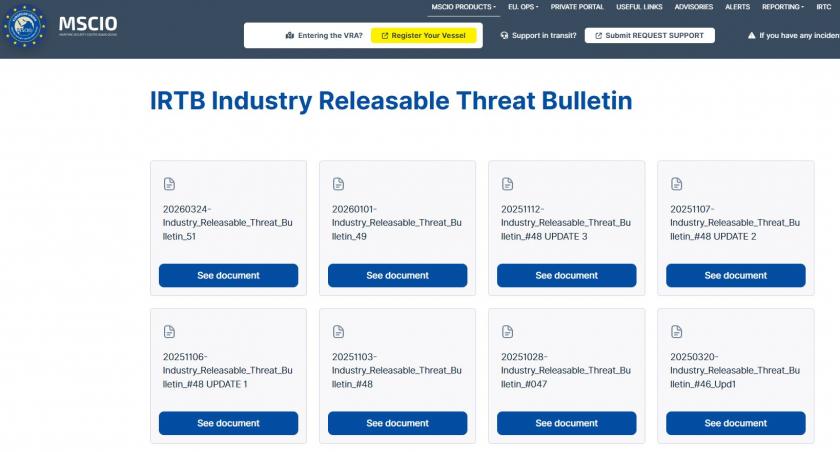Image resolution: width=840 pixels, height=452 pixels.
Task: Click the external-link icon in Submit REQUEST SUPPORT
Action: click(x=598, y=36)
